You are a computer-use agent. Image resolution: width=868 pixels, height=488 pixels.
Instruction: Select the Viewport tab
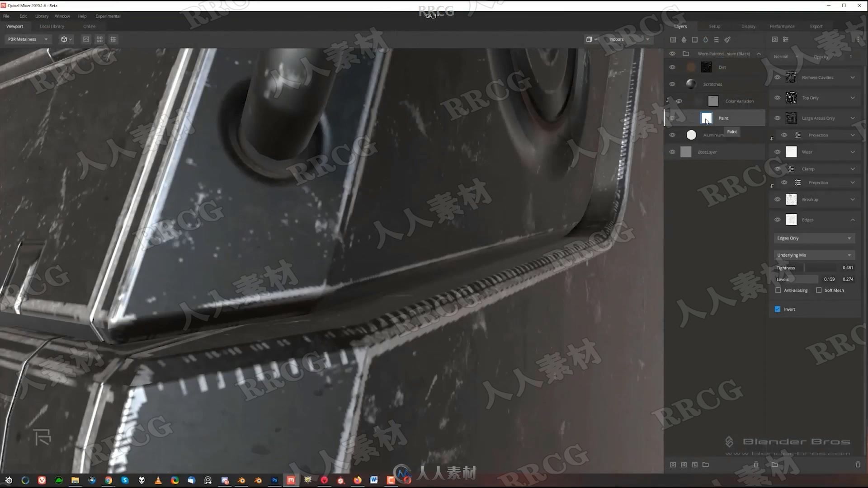point(15,26)
